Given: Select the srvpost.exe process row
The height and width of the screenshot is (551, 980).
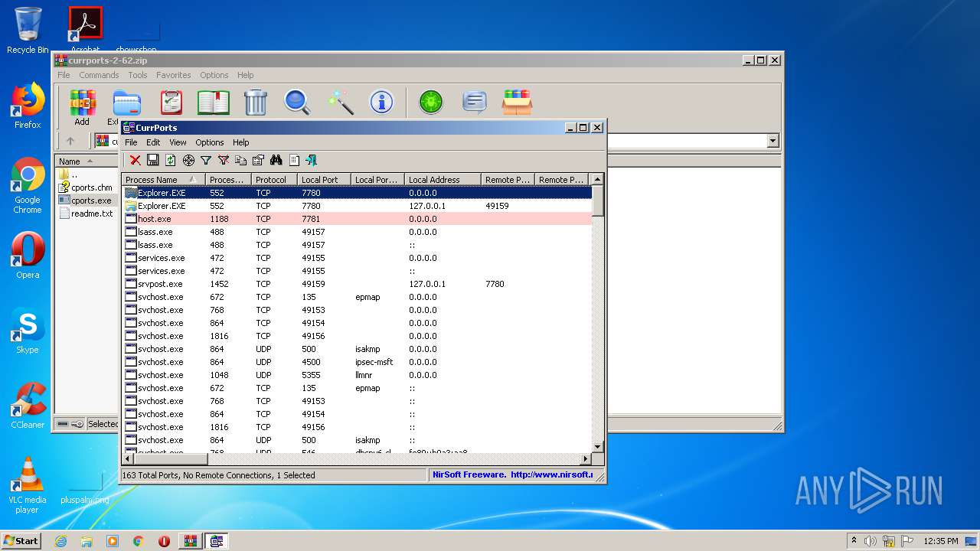Looking at the screenshot, I should pyautogui.click(x=358, y=284).
